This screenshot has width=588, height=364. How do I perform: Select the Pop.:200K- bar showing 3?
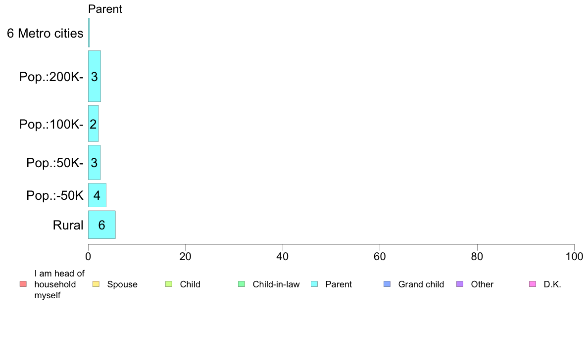95,76
